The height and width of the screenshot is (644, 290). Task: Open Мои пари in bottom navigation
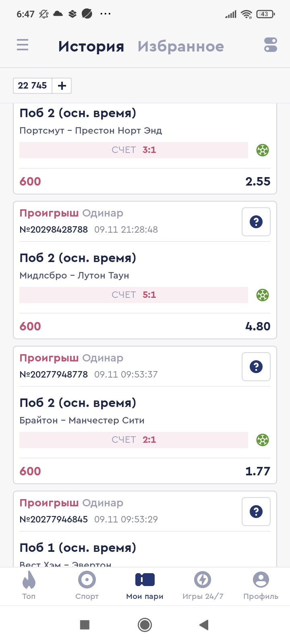(x=145, y=585)
